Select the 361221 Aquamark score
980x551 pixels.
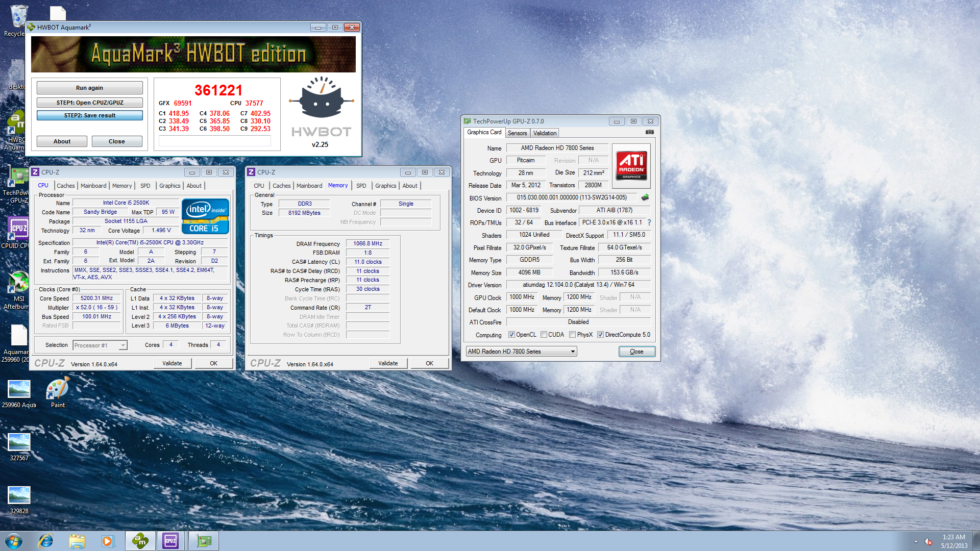218,90
